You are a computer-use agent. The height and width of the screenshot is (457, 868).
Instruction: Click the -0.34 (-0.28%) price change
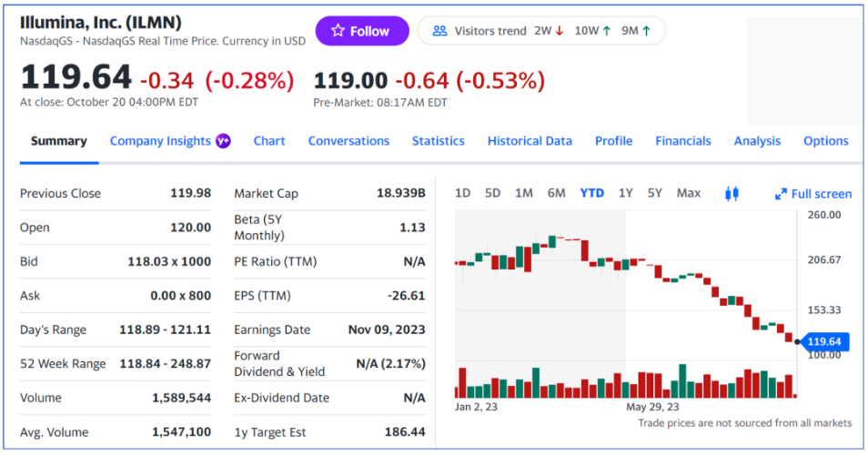pos(217,81)
